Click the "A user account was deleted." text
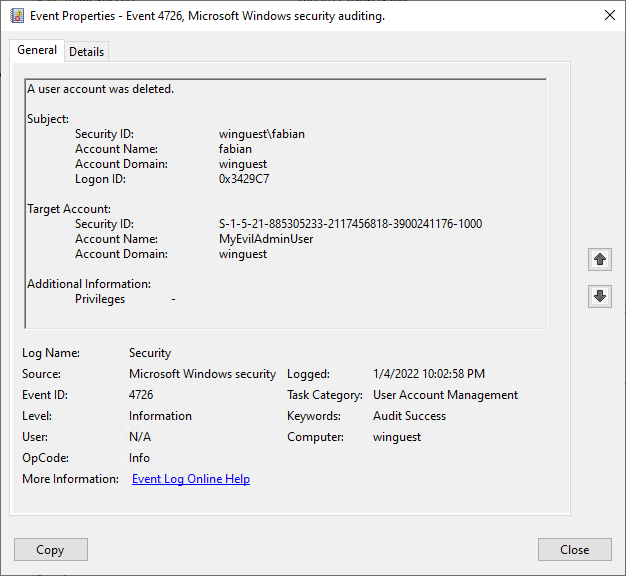 101,89
